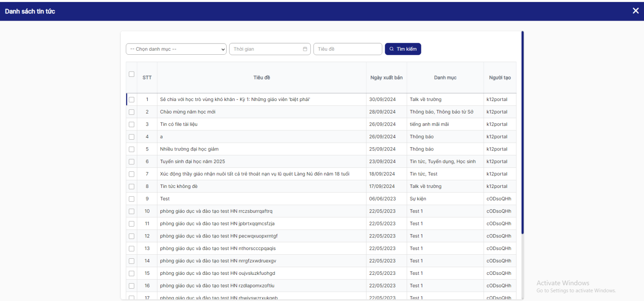Open the Chọn danh mục dropdown
This screenshot has height=301, width=644.
click(x=176, y=49)
